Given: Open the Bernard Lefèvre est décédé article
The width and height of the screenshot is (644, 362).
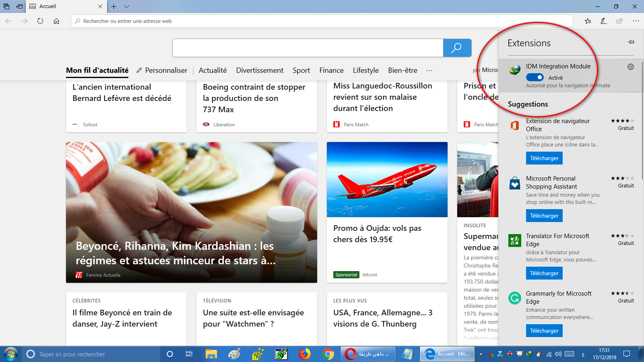Looking at the screenshot, I should click(122, 93).
